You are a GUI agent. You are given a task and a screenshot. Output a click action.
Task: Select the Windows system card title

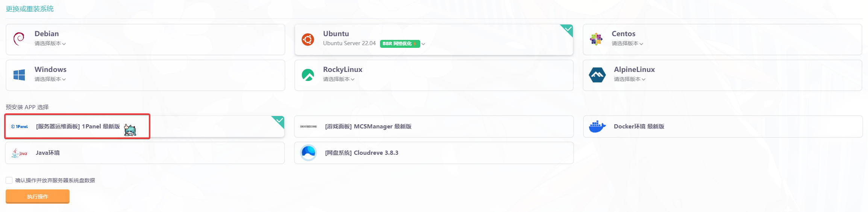click(x=50, y=70)
